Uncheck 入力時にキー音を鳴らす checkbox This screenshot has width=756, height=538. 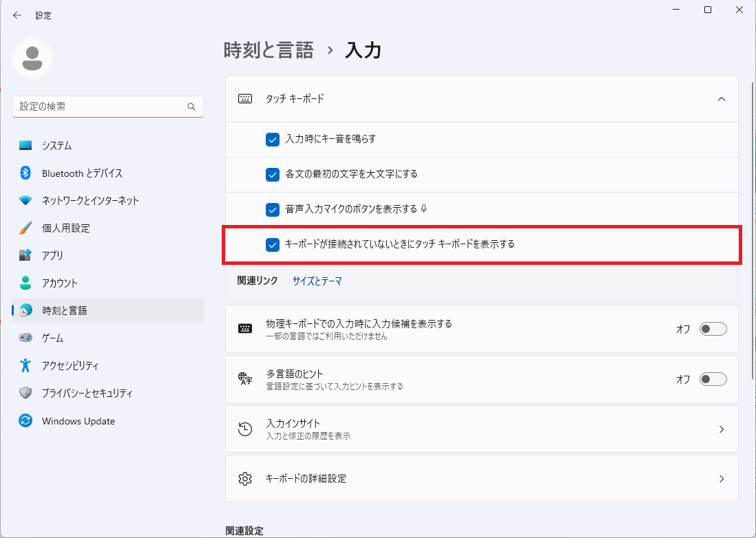click(x=273, y=140)
